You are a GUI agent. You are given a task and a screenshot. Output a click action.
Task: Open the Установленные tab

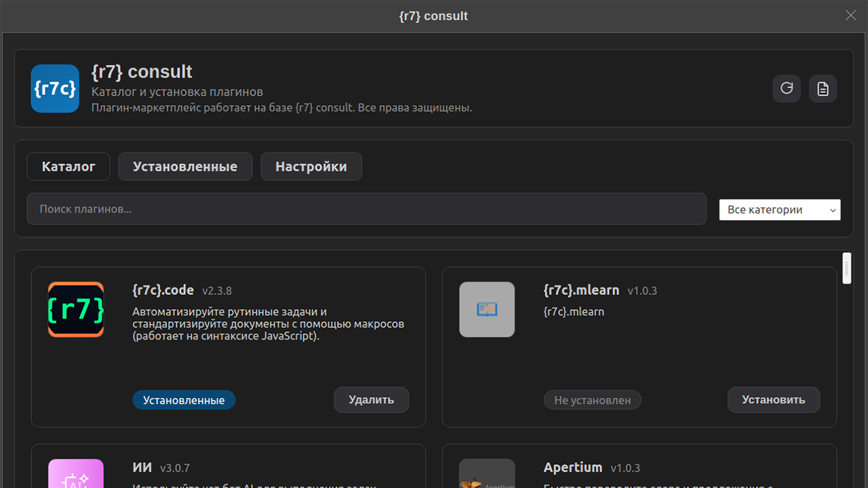(185, 167)
